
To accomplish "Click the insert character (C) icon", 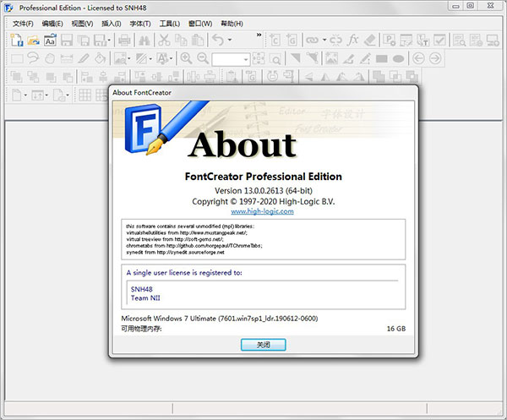I will 275,40.
